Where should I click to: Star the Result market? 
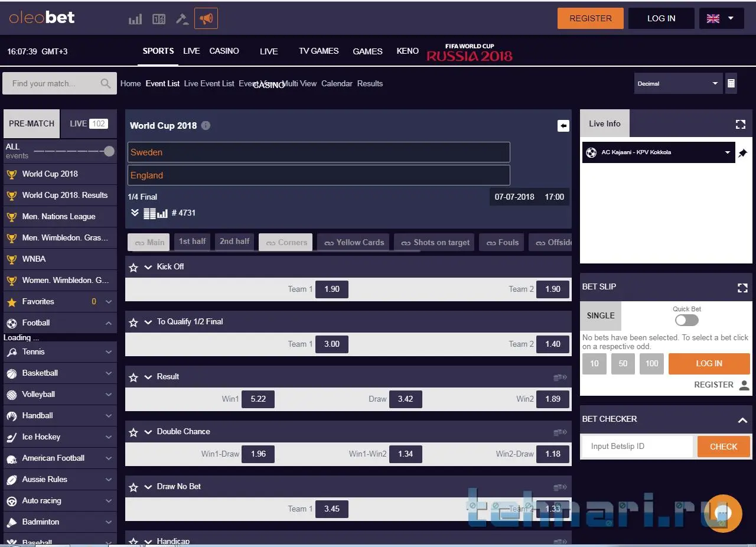point(133,377)
